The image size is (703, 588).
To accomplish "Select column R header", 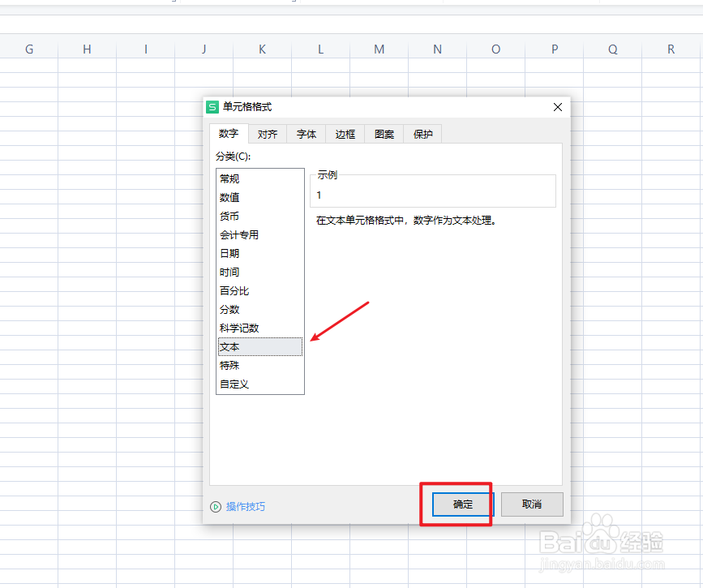I will 671,49.
